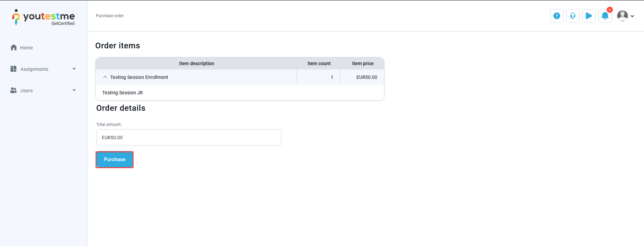Open the support headset icon
Viewport: 644px width, 246px height.
pyautogui.click(x=573, y=16)
